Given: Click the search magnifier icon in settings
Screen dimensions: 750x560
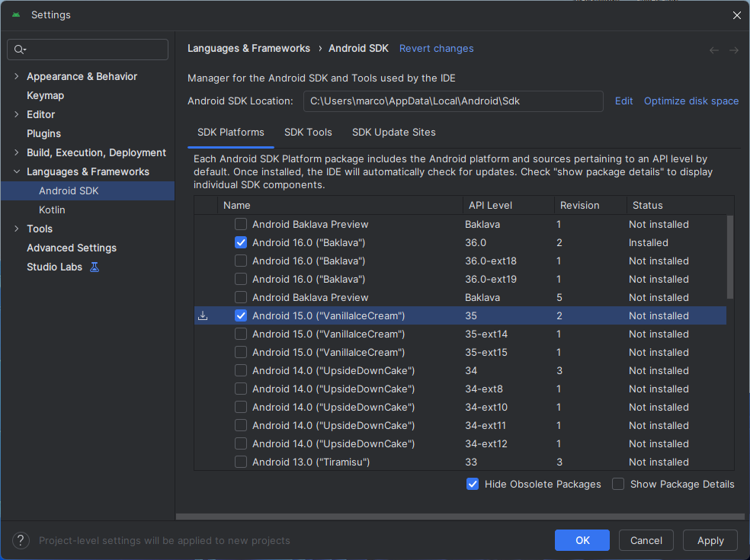Looking at the screenshot, I should coord(21,50).
